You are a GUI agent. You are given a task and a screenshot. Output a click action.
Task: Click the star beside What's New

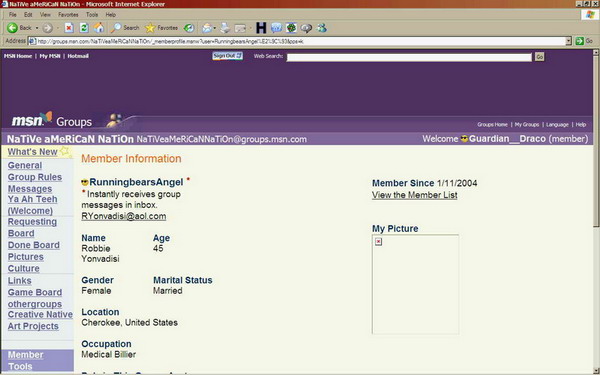click(65, 151)
